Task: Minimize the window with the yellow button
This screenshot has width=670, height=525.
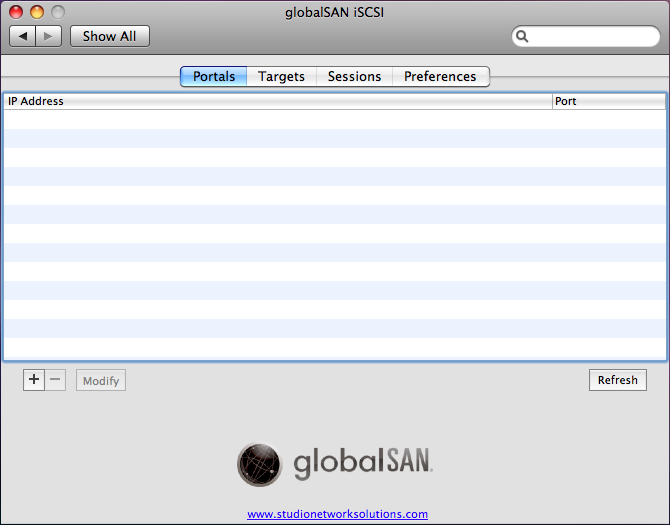Action: pyautogui.click(x=37, y=12)
